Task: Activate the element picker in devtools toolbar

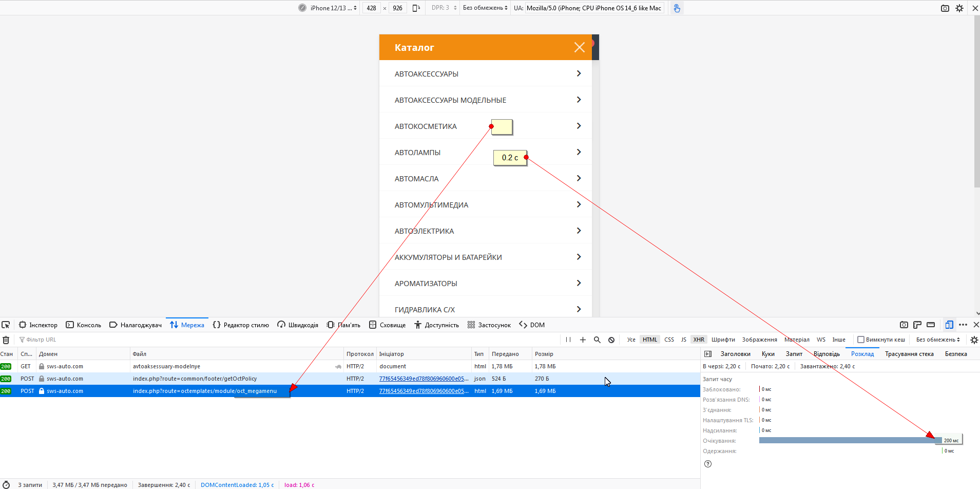Action: click(x=6, y=325)
